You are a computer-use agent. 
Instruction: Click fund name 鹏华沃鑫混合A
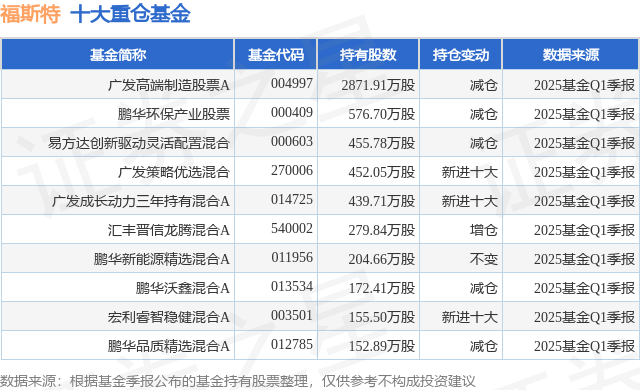click(182, 288)
